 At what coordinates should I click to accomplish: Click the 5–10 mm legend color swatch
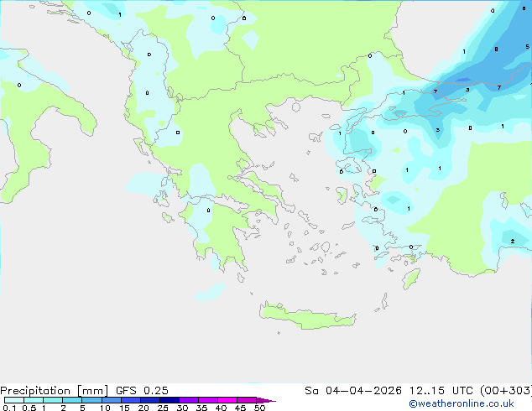click(91, 400)
